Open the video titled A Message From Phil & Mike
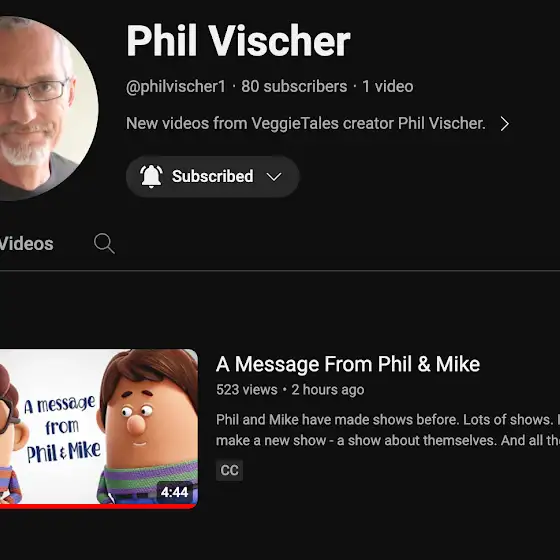The height and width of the screenshot is (560, 560). coord(348,364)
